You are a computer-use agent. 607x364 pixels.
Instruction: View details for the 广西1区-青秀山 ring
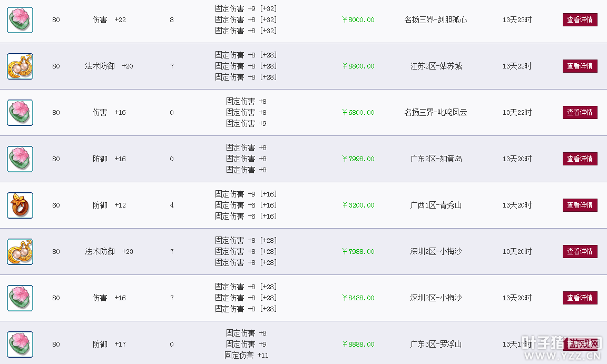(x=580, y=205)
